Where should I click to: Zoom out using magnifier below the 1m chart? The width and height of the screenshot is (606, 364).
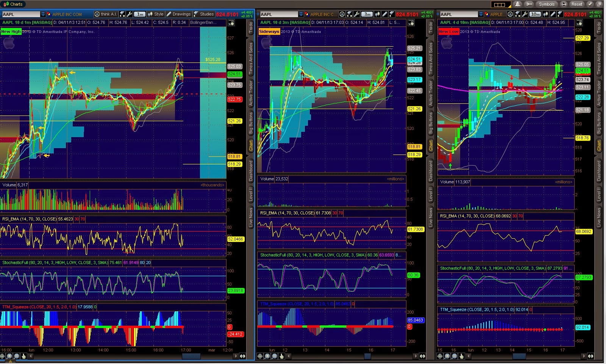[x=17, y=356]
